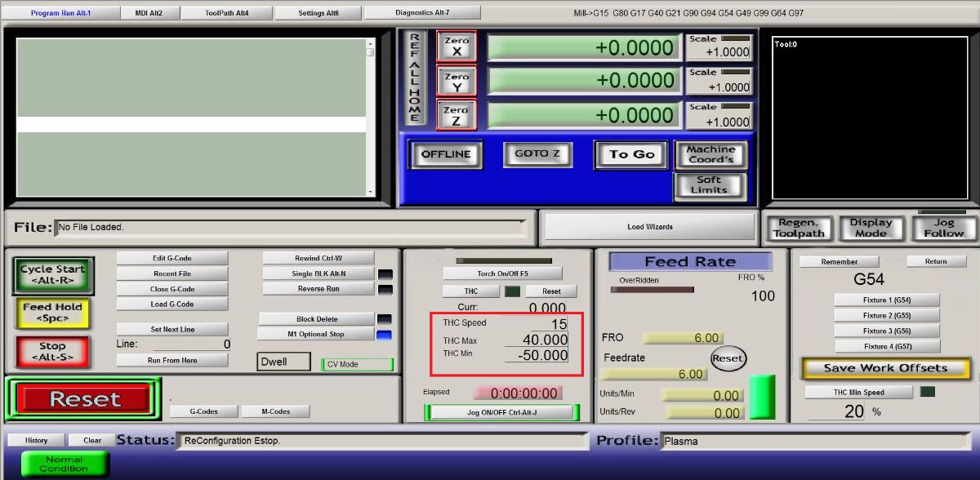
Task: Click Regen. Toolpath button
Action: pos(798,228)
